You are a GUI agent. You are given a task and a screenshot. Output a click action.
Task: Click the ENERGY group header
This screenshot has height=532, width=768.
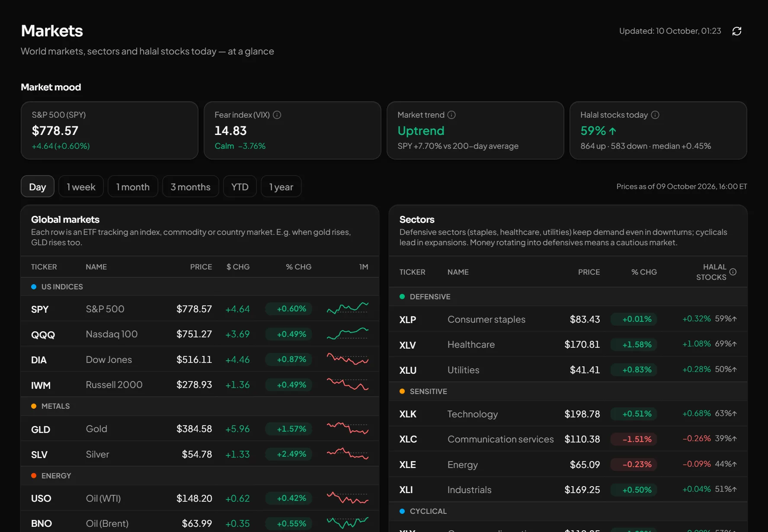200,476
